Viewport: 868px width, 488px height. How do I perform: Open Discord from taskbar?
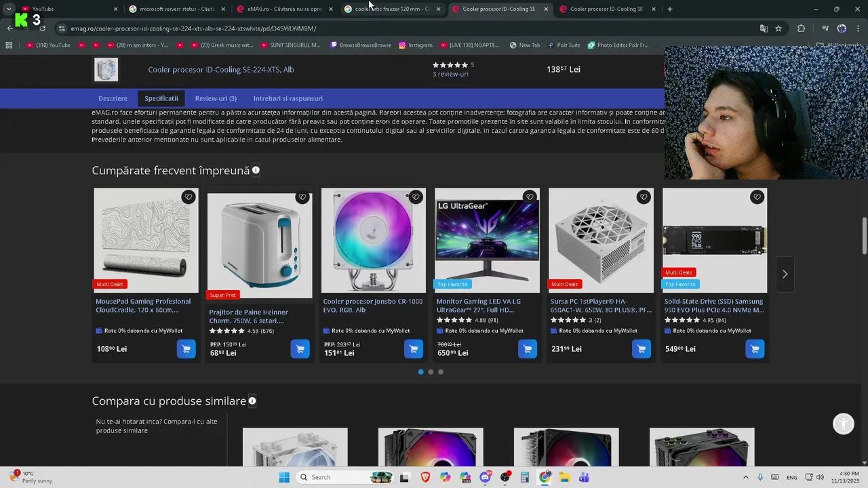tap(485, 477)
